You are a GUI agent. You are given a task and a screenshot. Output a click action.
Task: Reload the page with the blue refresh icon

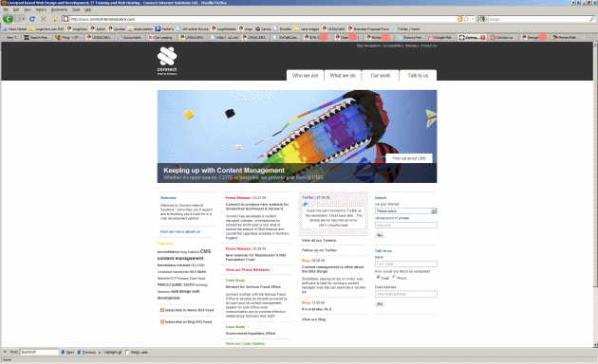point(32,19)
